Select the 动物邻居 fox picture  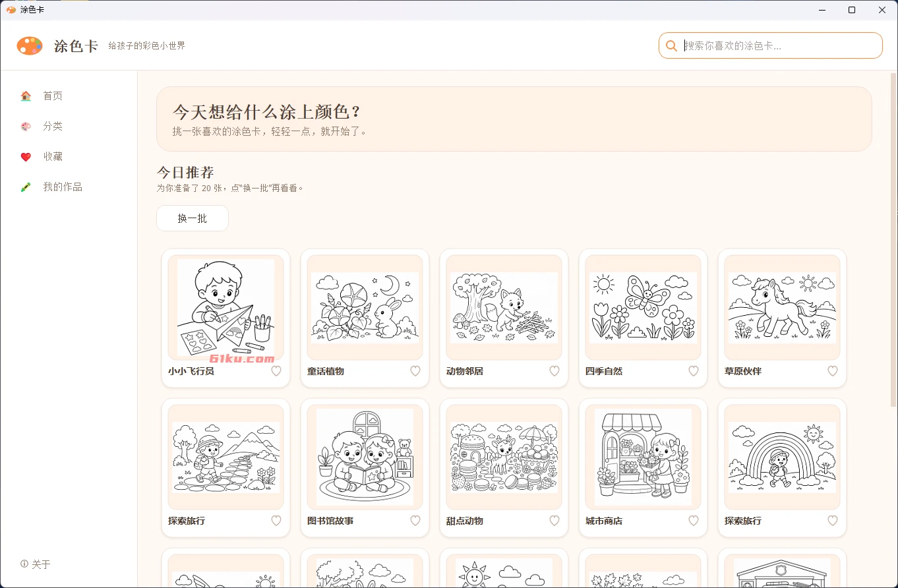[504, 308]
